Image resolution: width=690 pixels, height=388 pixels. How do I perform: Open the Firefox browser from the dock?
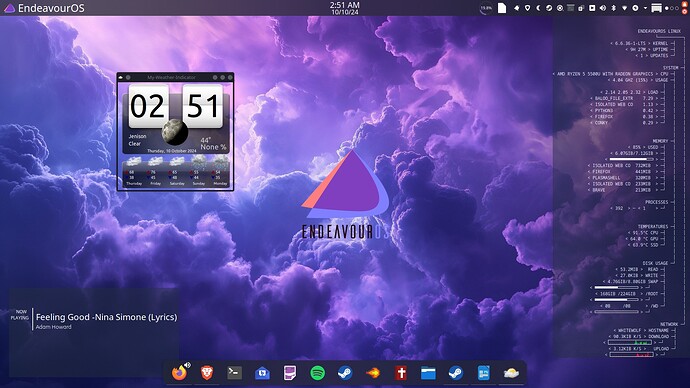(179, 373)
